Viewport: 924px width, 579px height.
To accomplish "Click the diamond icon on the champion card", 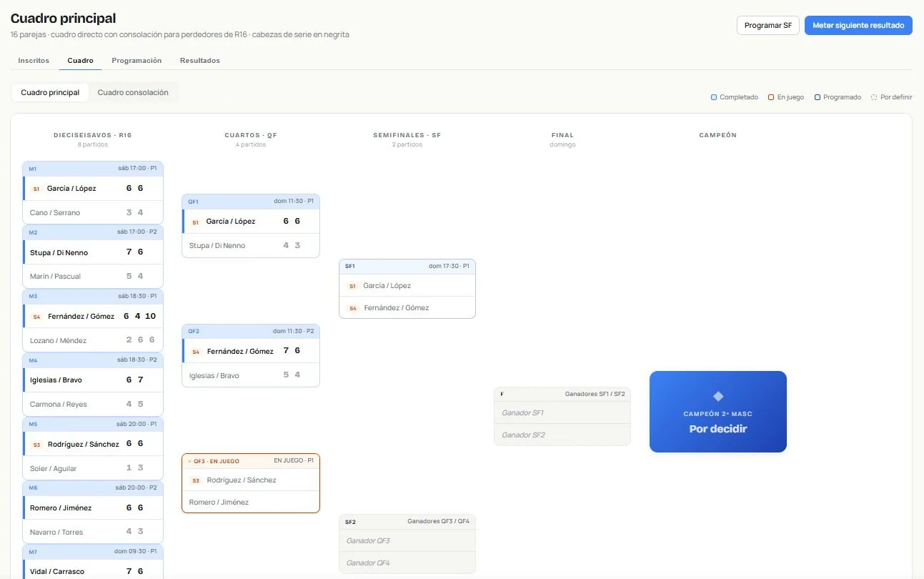I will point(718,396).
